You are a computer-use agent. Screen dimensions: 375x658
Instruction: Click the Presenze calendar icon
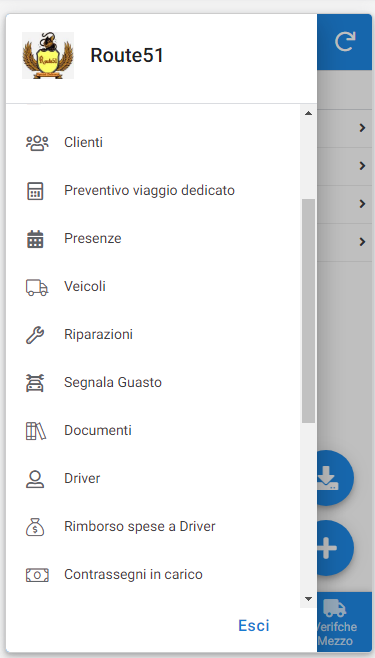(35, 239)
